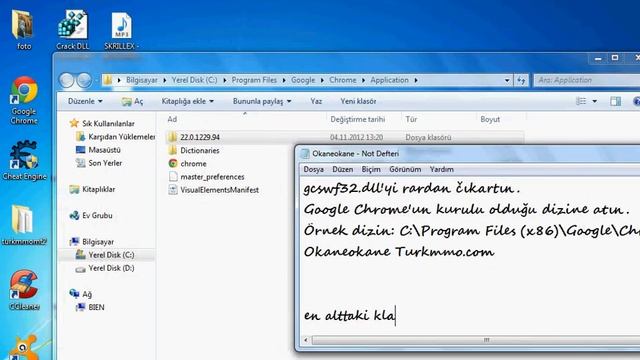
Task: Open the Kitaplığa ekle dropdown
Action: pyautogui.click(x=188, y=101)
